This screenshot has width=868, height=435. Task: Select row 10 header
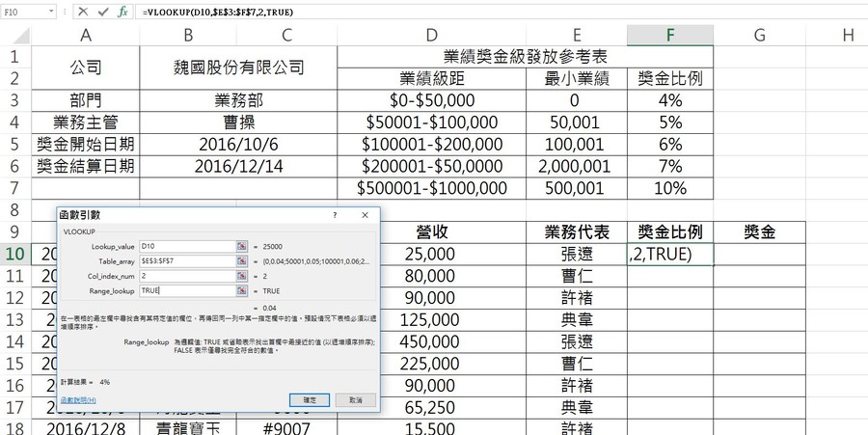pyautogui.click(x=15, y=254)
